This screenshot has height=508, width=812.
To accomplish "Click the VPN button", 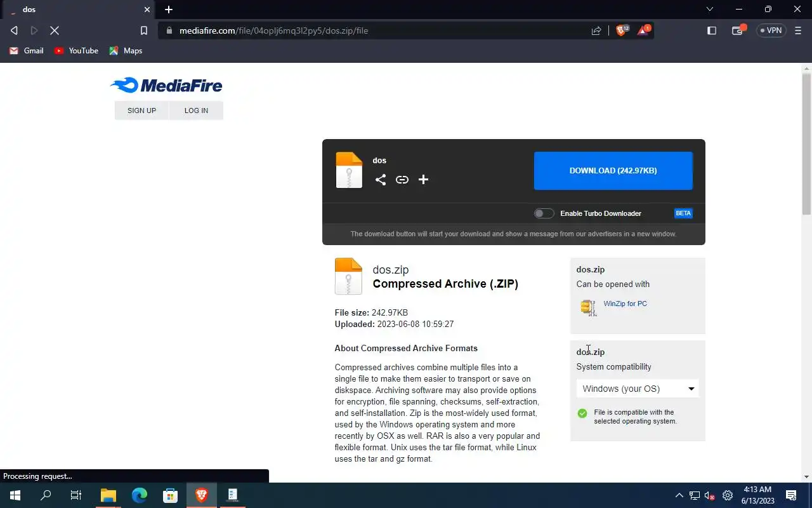I will coord(771,30).
